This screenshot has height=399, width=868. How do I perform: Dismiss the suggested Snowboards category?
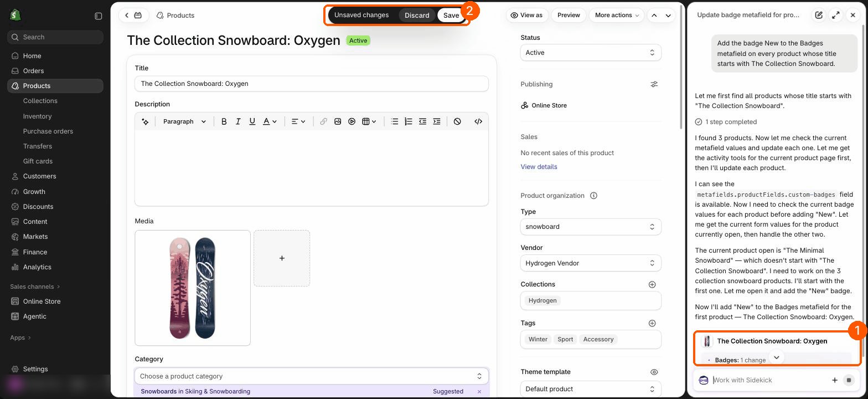pos(479,391)
